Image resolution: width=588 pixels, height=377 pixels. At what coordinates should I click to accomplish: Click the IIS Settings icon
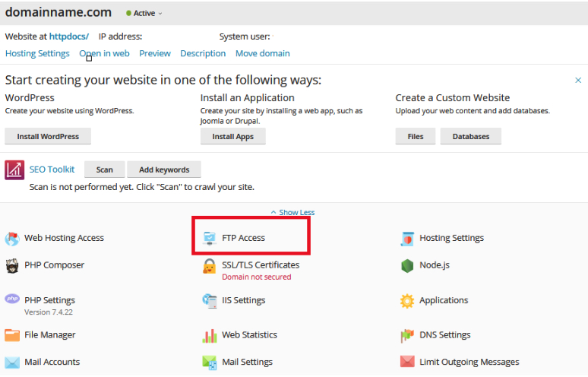coord(209,301)
